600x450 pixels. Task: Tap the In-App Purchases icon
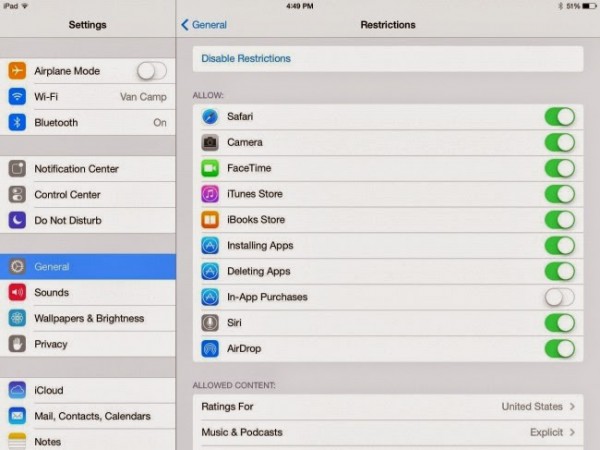tap(210, 297)
